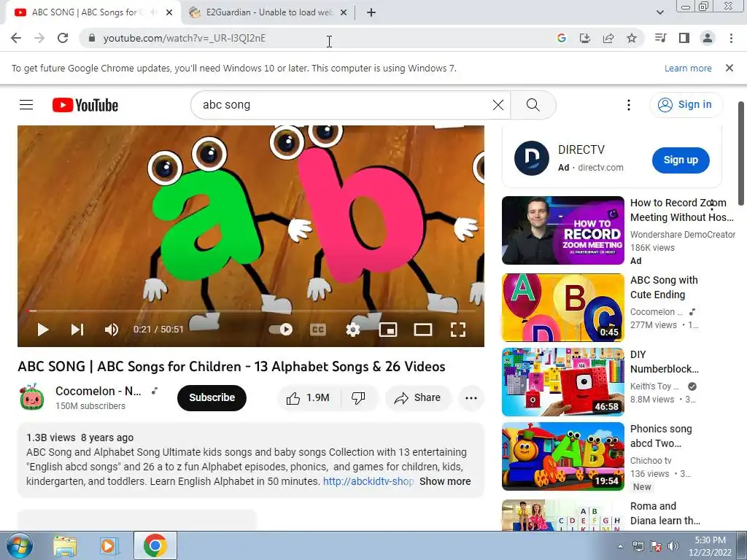The image size is (747, 560).
Task: Open the DIRECTV ad logo
Action: (532, 158)
